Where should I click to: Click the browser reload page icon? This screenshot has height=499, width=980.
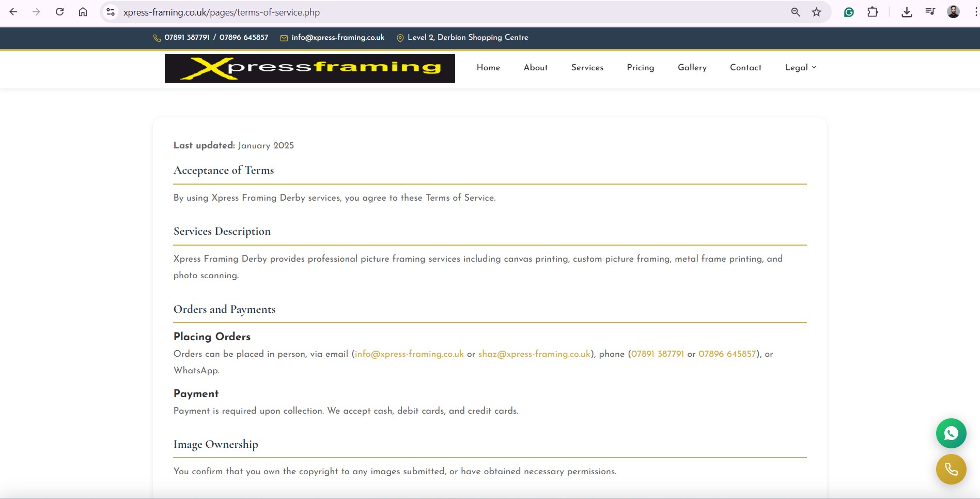pyautogui.click(x=59, y=12)
